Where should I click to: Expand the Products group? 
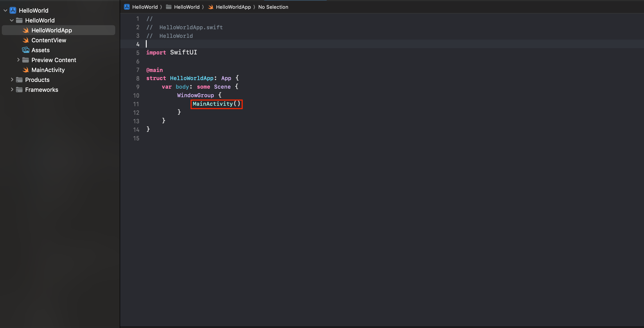click(x=12, y=80)
